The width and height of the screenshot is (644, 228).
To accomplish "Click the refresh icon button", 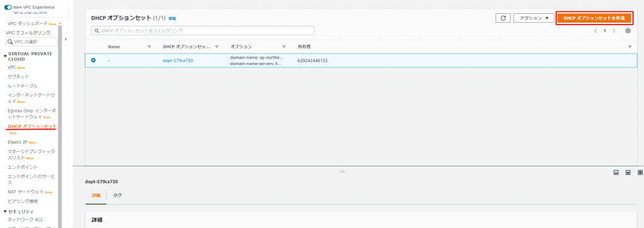I will click(503, 18).
